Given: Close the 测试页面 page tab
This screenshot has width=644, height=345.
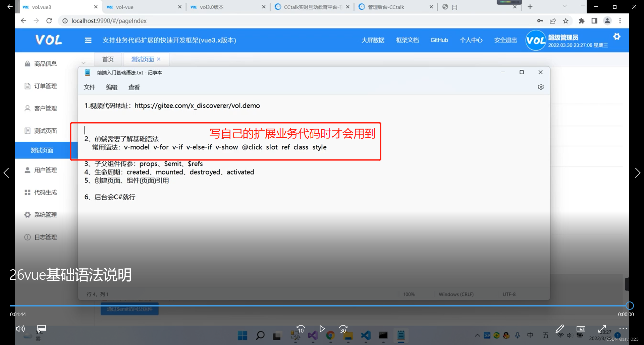Looking at the screenshot, I should tap(159, 59).
